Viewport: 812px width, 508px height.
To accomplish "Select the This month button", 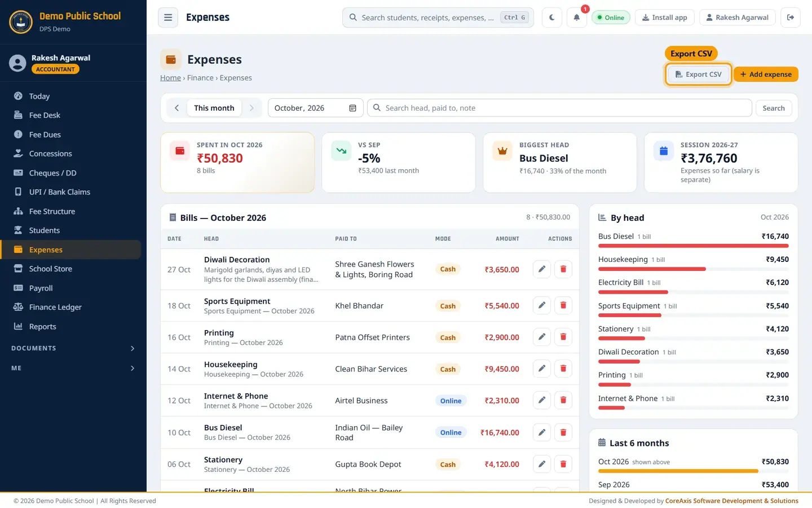I will pos(214,108).
